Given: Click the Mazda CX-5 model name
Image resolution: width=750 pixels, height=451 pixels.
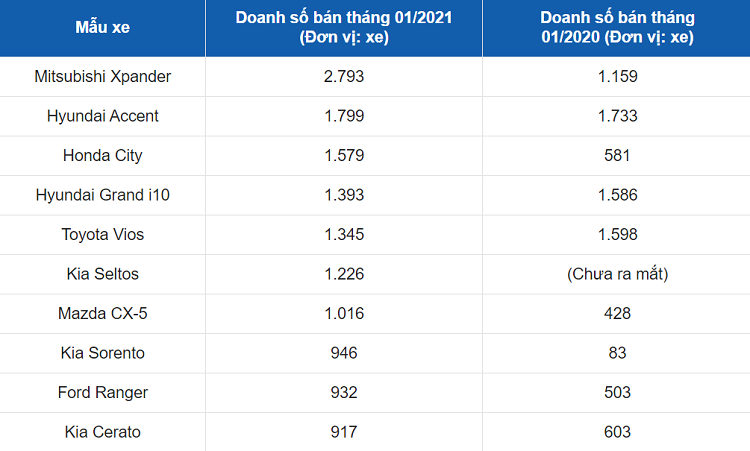Looking at the screenshot, I should point(102,313).
